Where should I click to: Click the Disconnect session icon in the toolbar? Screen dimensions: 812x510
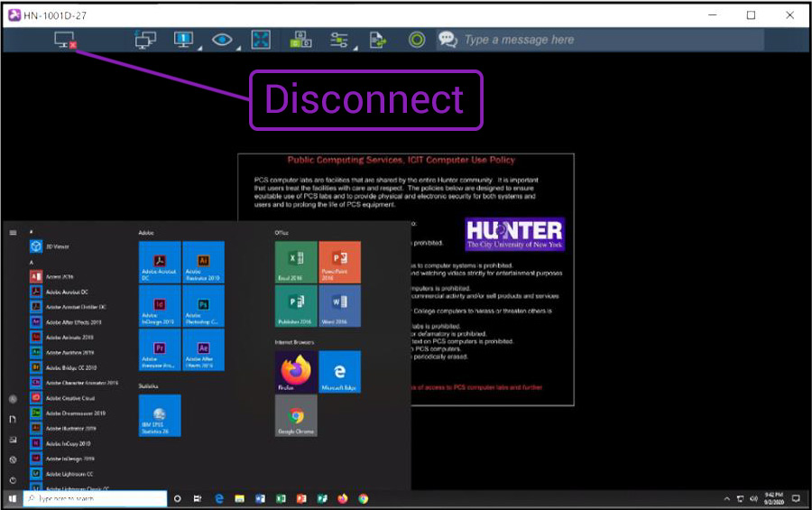coord(65,40)
